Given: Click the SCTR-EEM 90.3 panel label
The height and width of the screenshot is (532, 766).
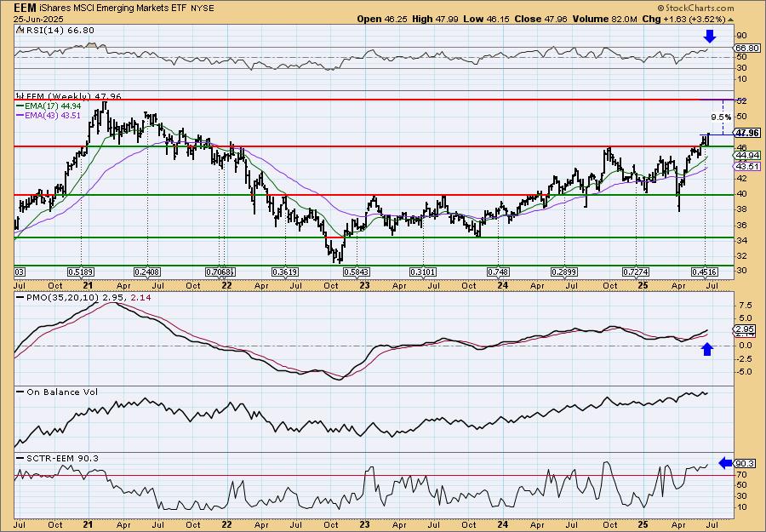Looking at the screenshot, I should tap(62, 458).
